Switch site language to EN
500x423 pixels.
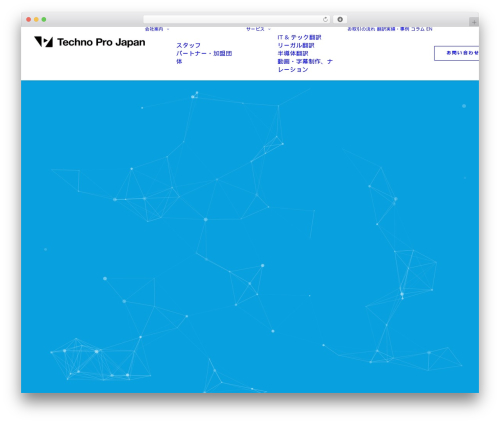pyautogui.click(x=429, y=29)
